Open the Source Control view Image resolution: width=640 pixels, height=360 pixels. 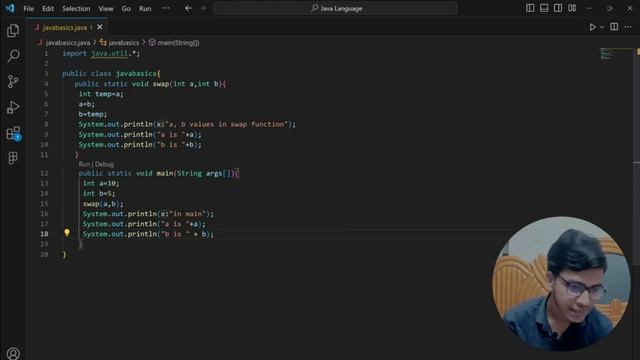click(13, 82)
